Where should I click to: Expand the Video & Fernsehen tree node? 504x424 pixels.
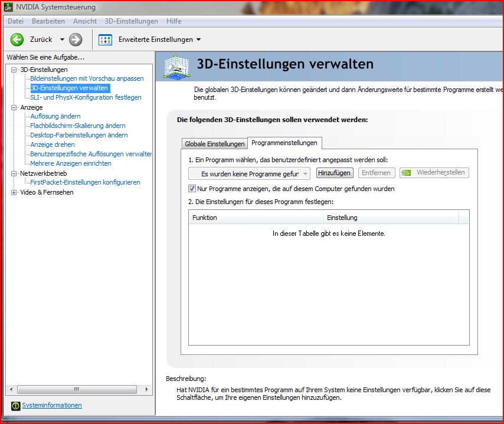14,192
